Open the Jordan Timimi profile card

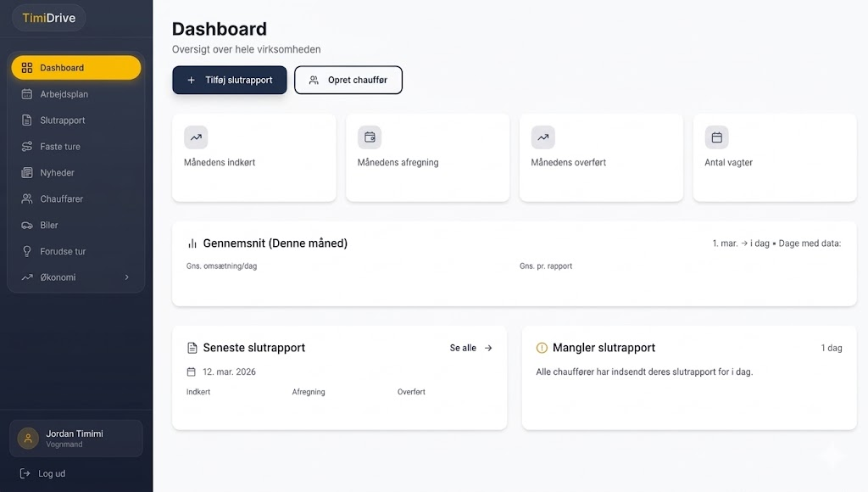point(75,439)
